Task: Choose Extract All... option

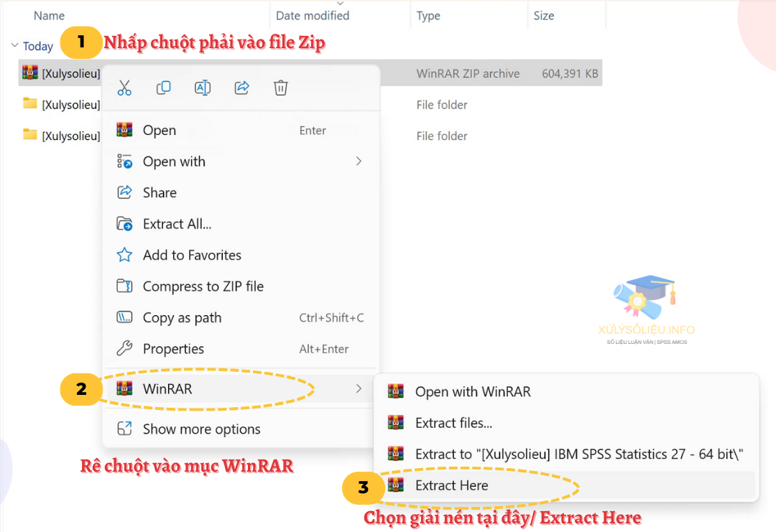Action: click(x=241, y=223)
